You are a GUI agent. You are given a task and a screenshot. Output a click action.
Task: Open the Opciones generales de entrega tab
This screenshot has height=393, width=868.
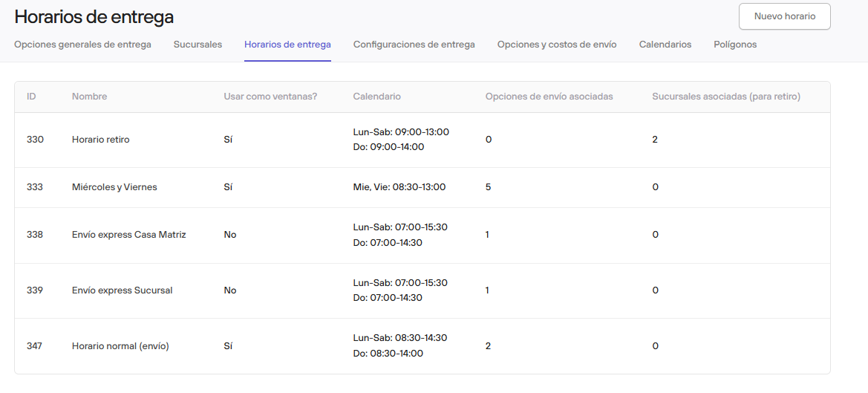pyautogui.click(x=82, y=45)
